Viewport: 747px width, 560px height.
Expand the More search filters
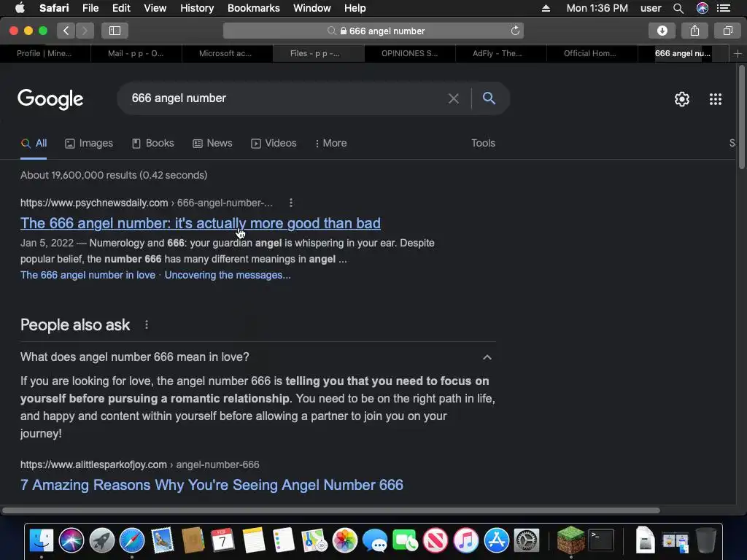pyautogui.click(x=330, y=144)
